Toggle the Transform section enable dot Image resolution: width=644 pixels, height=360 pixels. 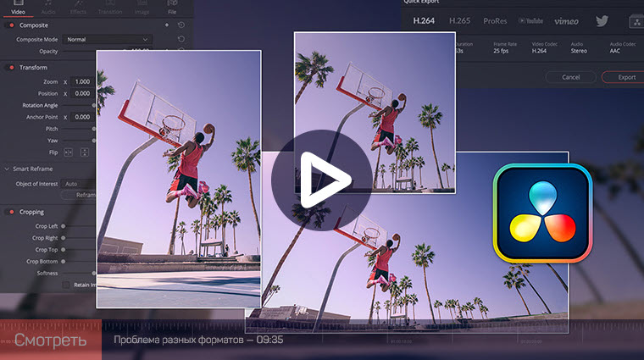click(12, 67)
